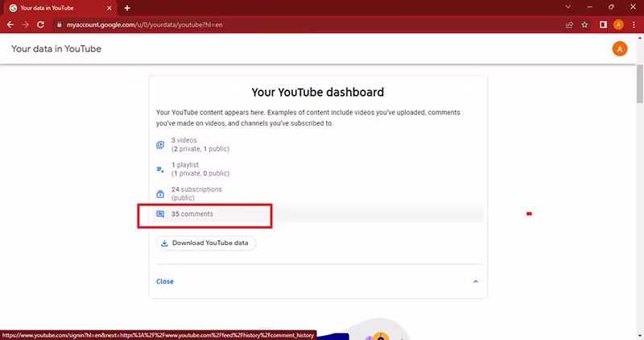Click Download YouTube data button

(x=206, y=243)
